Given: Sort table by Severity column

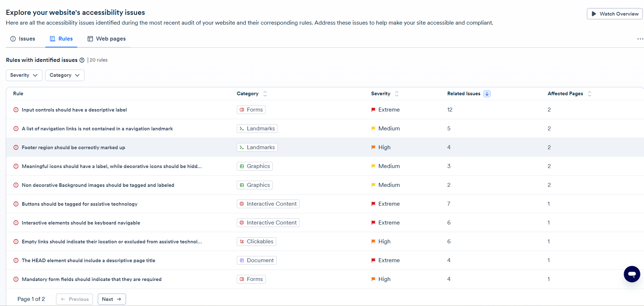Looking at the screenshot, I should click(x=397, y=94).
